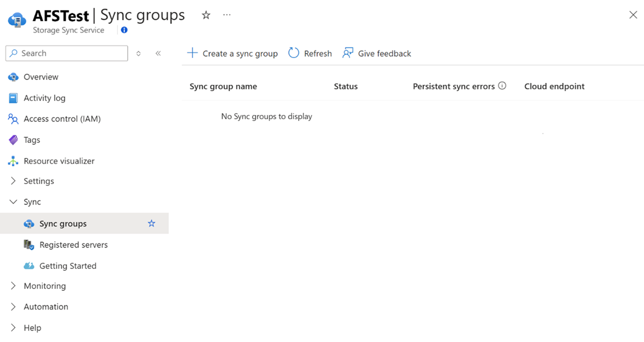Open the Overview page
Image resolution: width=644 pixels, height=342 pixels.
coord(41,77)
